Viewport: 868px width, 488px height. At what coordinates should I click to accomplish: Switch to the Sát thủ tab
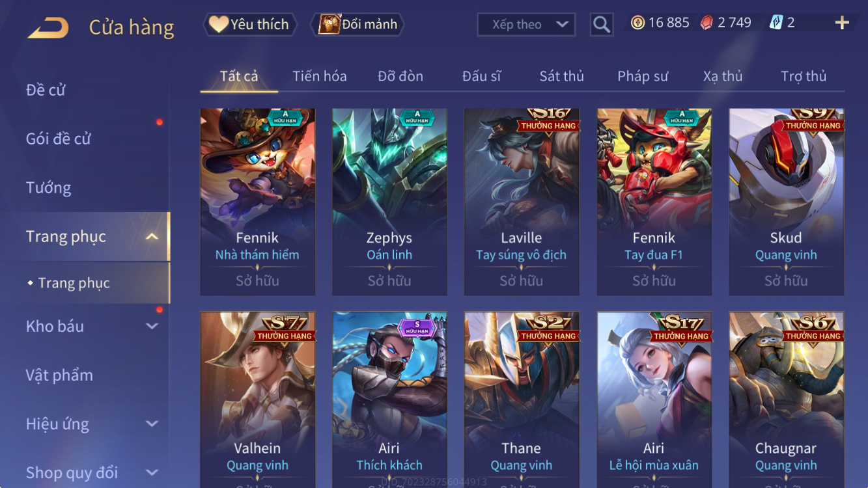(561, 76)
